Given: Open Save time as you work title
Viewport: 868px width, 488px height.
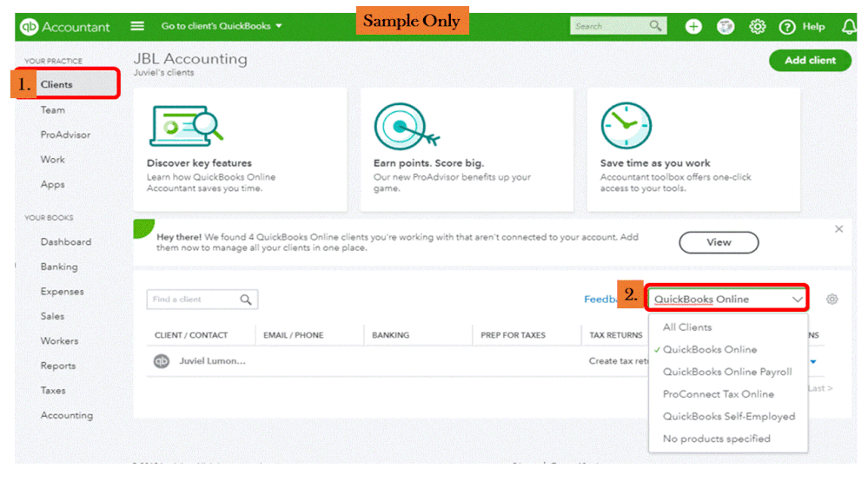Looking at the screenshot, I should click(x=655, y=163).
